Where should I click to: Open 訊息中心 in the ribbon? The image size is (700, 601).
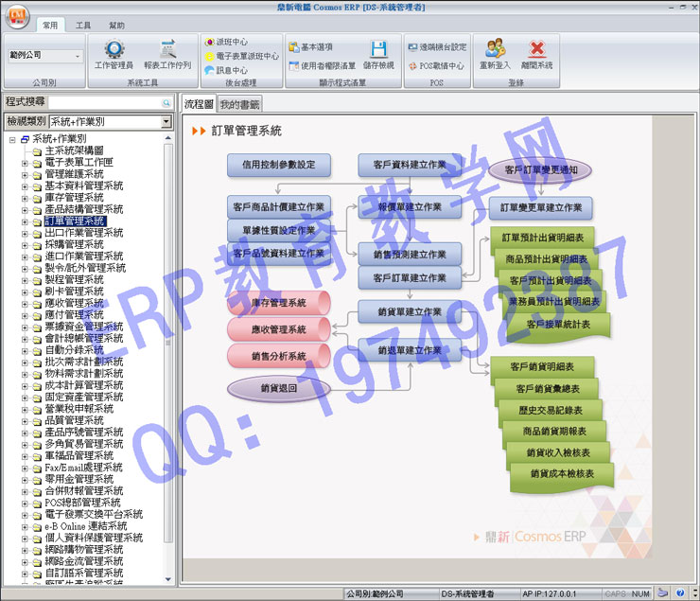(226, 70)
